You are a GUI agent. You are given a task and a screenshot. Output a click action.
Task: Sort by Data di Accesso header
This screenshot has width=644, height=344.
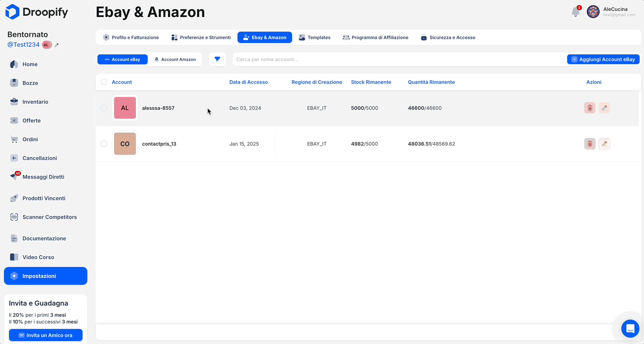click(x=249, y=82)
